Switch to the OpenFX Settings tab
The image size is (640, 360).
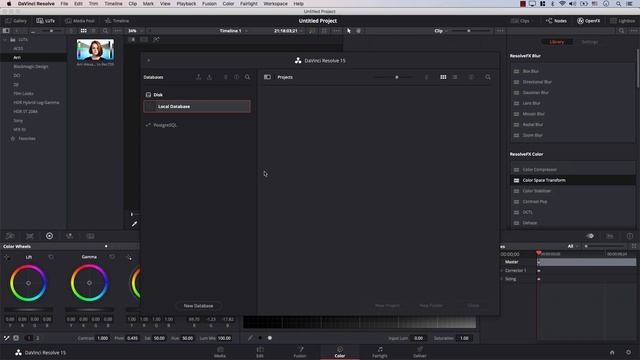coord(589,42)
